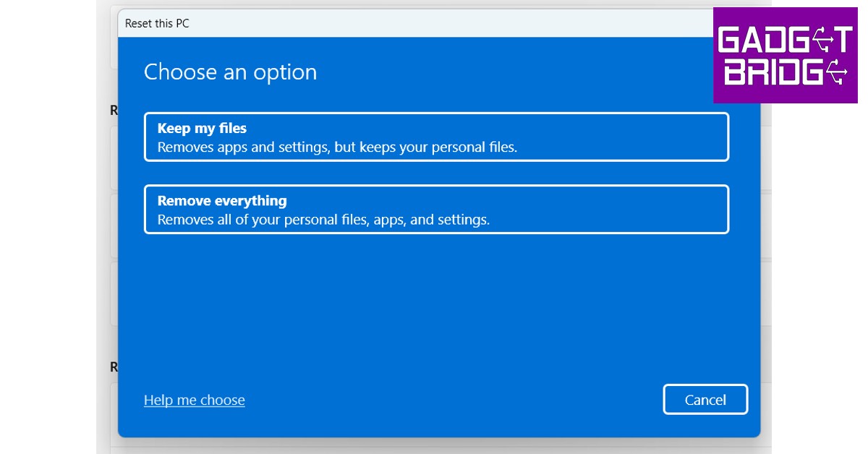Click the 'Reset this PC' window title text
The image size is (868, 454).
coord(157,23)
